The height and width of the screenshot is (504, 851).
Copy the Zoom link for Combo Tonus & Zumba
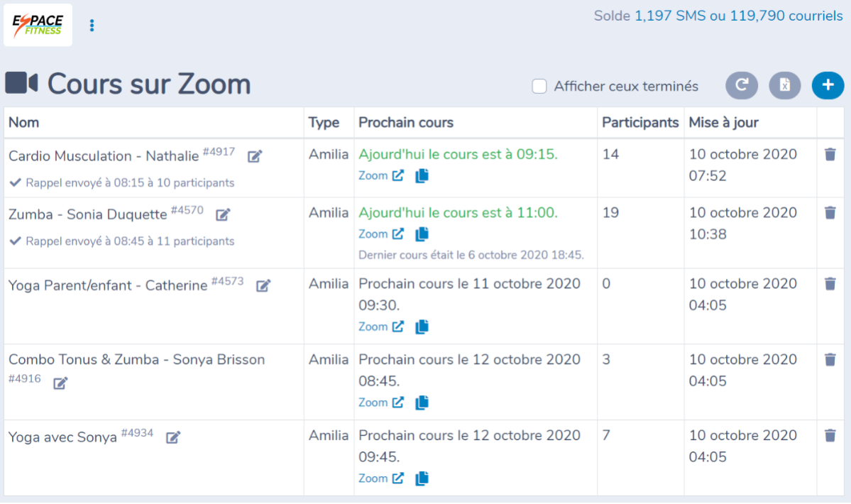tap(422, 402)
